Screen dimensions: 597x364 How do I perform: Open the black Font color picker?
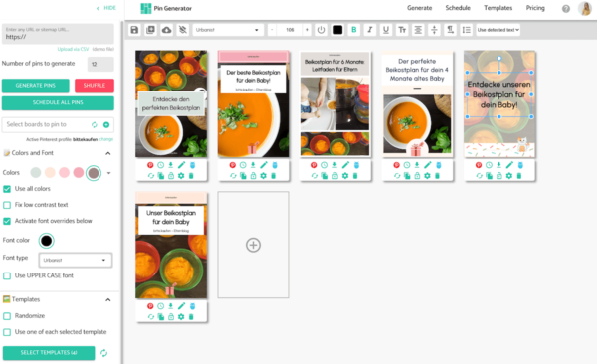(46, 241)
